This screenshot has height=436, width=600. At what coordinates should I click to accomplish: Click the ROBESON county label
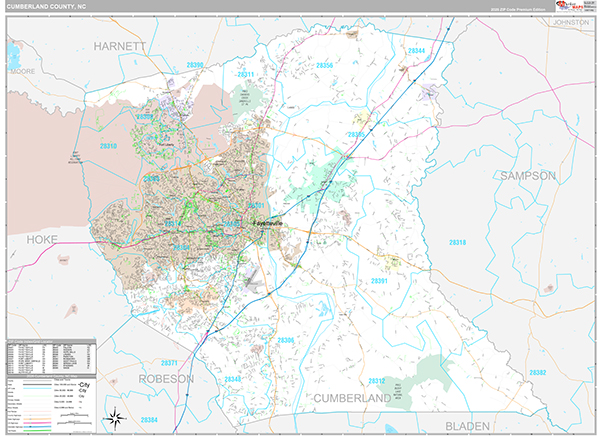[160, 379]
